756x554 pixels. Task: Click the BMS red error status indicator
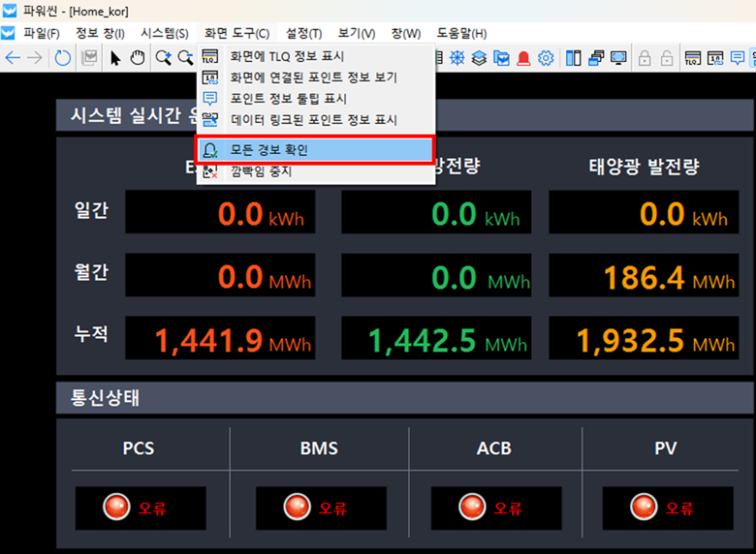click(298, 508)
